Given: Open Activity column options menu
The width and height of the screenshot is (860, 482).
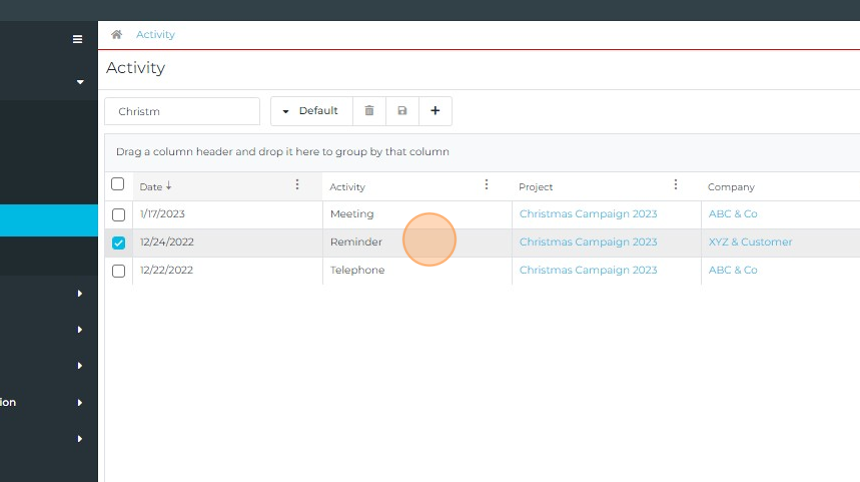Looking at the screenshot, I should click(x=486, y=185).
